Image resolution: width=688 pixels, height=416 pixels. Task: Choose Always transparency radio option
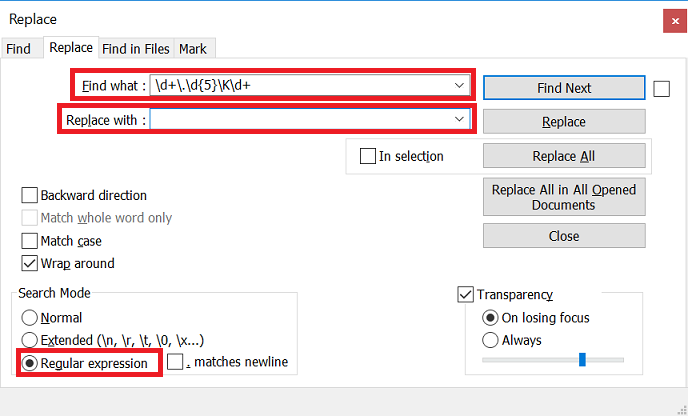(490, 340)
